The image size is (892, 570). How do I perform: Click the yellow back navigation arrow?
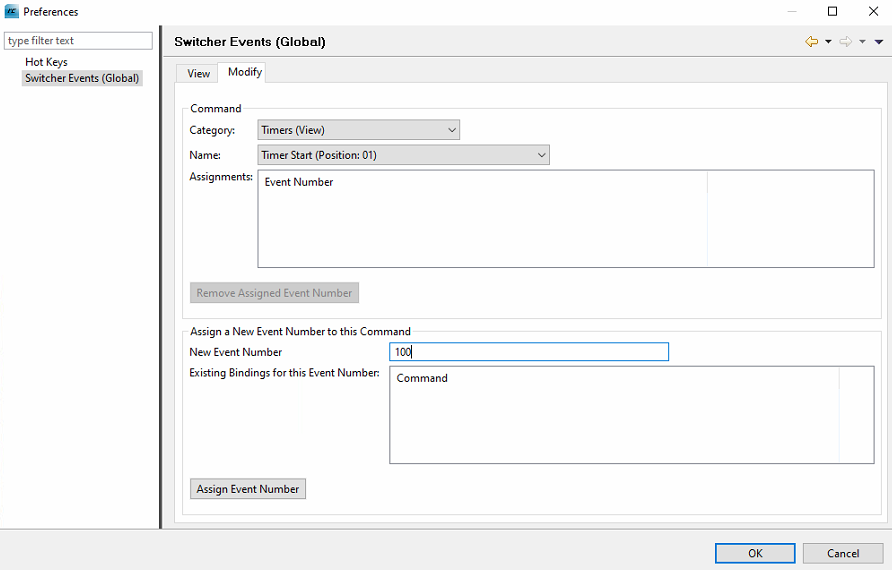[811, 42]
